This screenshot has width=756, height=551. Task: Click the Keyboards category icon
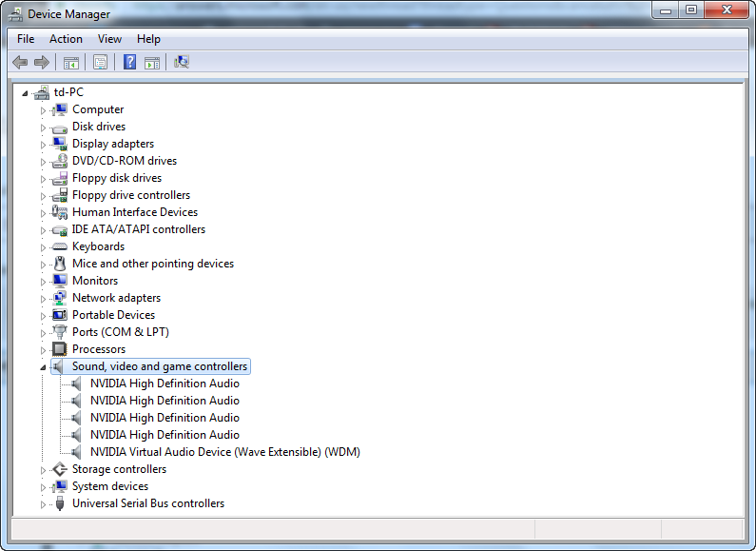click(x=60, y=246)
